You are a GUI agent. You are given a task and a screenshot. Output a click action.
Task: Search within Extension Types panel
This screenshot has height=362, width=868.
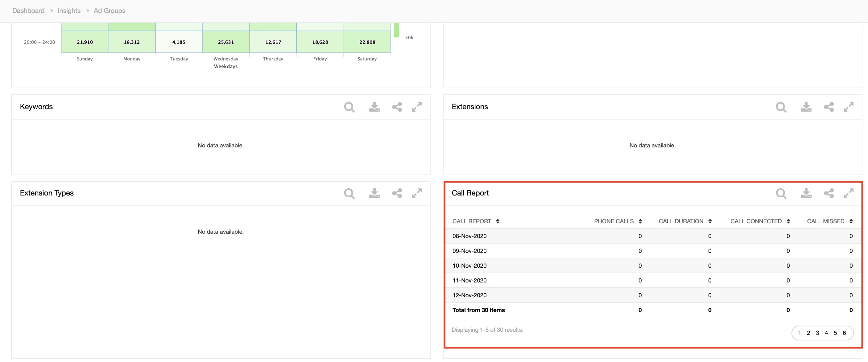point(349,193)
